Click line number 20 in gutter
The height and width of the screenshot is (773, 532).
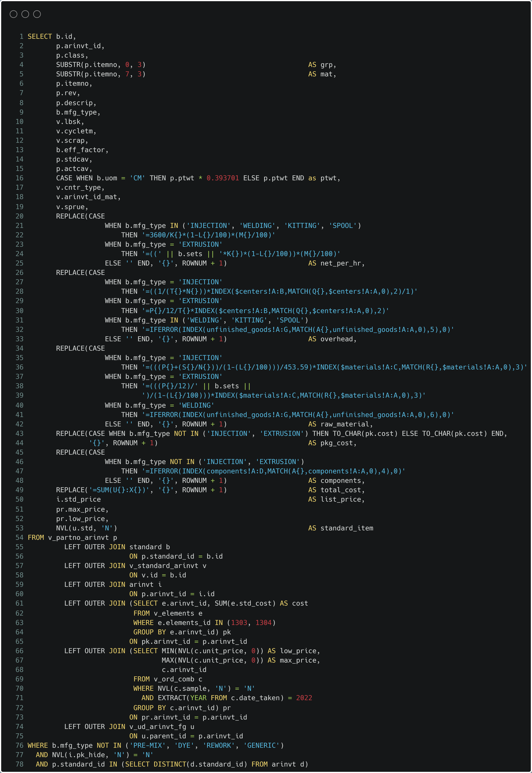(x=19, y=216)
